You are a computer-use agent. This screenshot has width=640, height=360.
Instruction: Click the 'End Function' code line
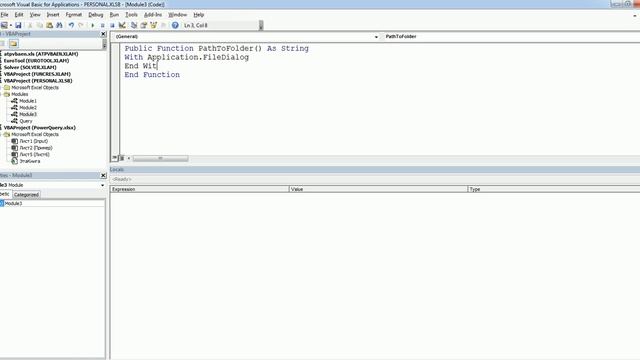tap(152, 75)
